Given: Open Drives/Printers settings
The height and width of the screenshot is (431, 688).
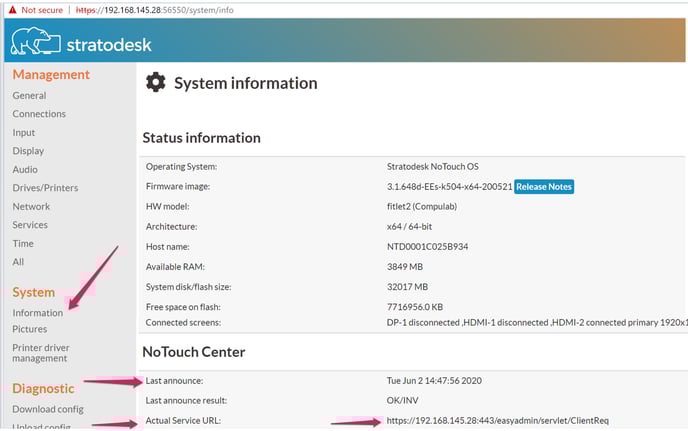Looking at the screenshot, I should (x=45, y=188).
